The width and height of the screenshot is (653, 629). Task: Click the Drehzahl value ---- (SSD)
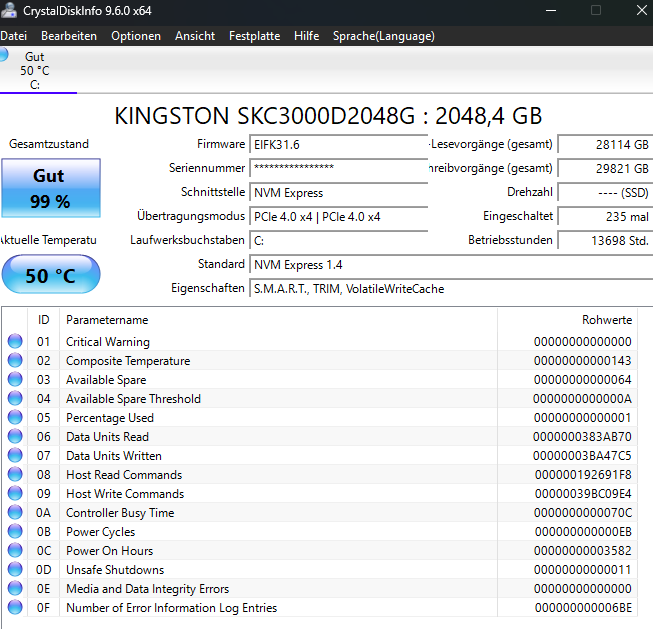point(605,192)
